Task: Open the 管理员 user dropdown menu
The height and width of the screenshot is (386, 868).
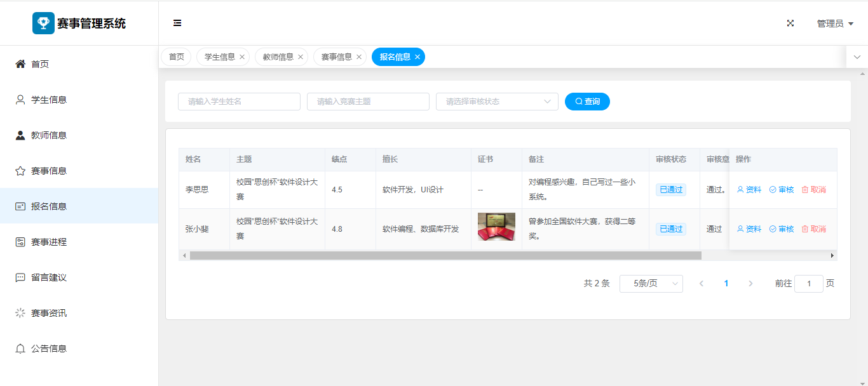Action: tap(834, 23)
